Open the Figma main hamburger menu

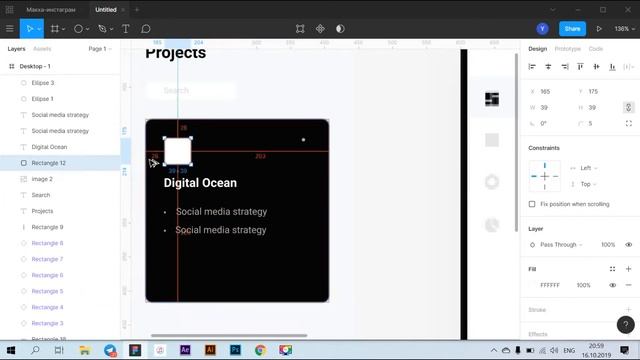coord(9,29)
